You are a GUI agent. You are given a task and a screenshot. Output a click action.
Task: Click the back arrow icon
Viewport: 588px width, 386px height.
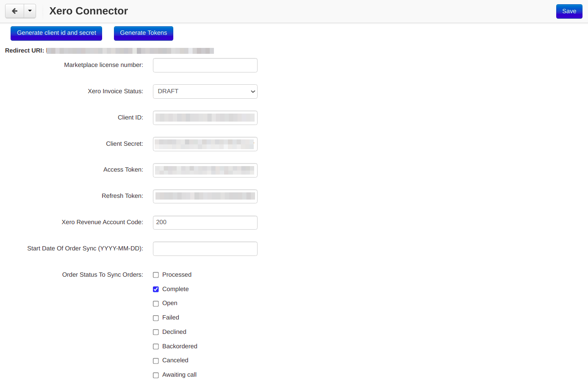click(14, 11)
